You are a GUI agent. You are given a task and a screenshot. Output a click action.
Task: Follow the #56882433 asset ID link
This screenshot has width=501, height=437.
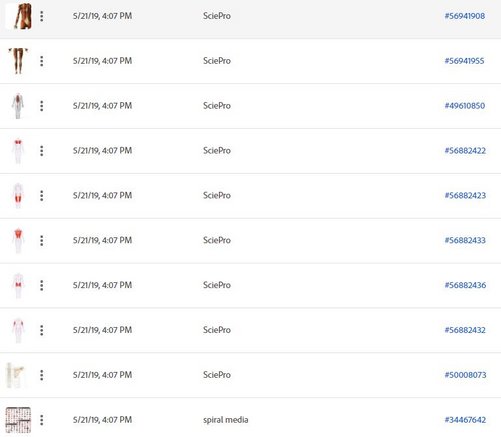pyautogui.click(x=465, y=240)
